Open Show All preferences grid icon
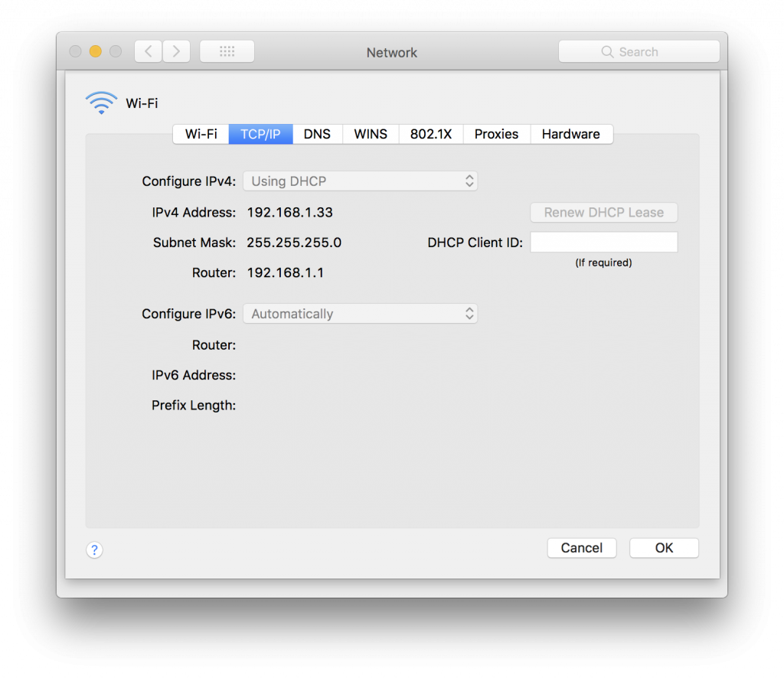The width and height of the screenshot is (784, 678). click(x=227, y=51)
